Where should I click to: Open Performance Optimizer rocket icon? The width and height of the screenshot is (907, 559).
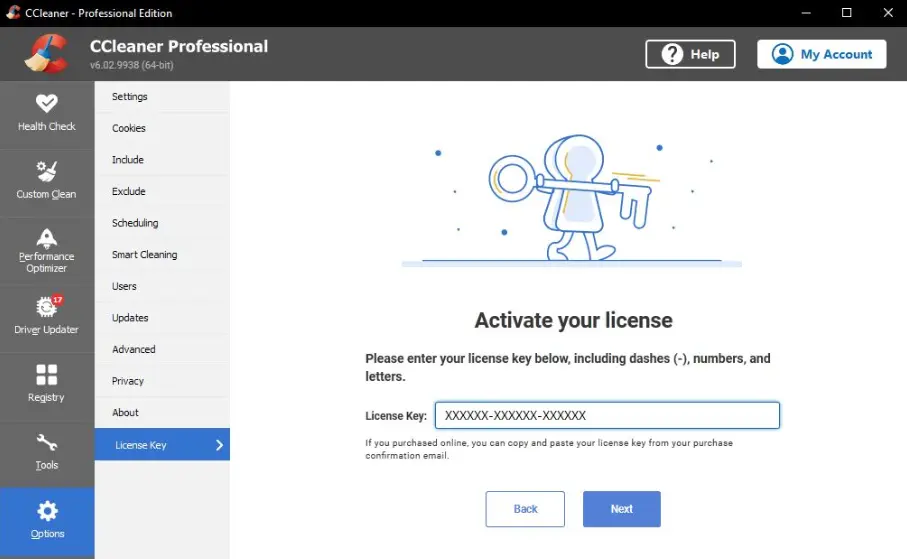47,238
